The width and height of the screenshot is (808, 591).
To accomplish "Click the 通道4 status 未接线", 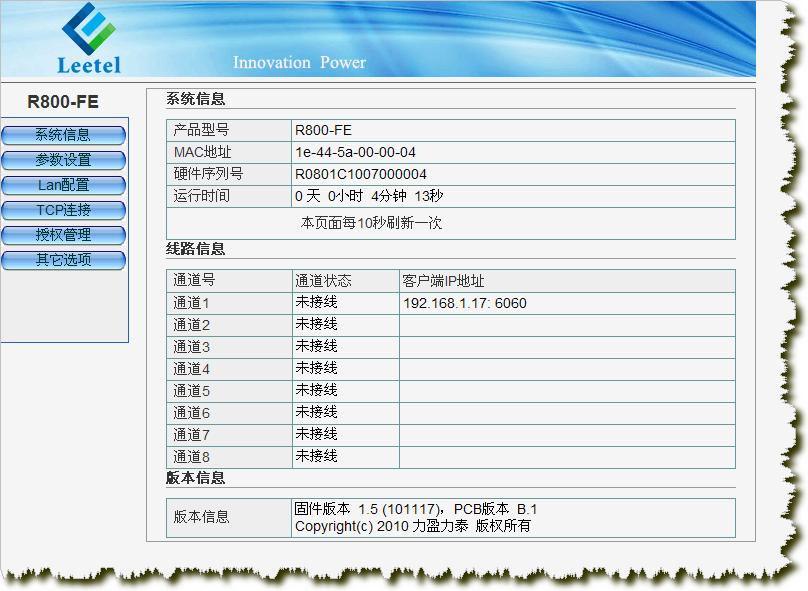I will [x=316, y=368].
